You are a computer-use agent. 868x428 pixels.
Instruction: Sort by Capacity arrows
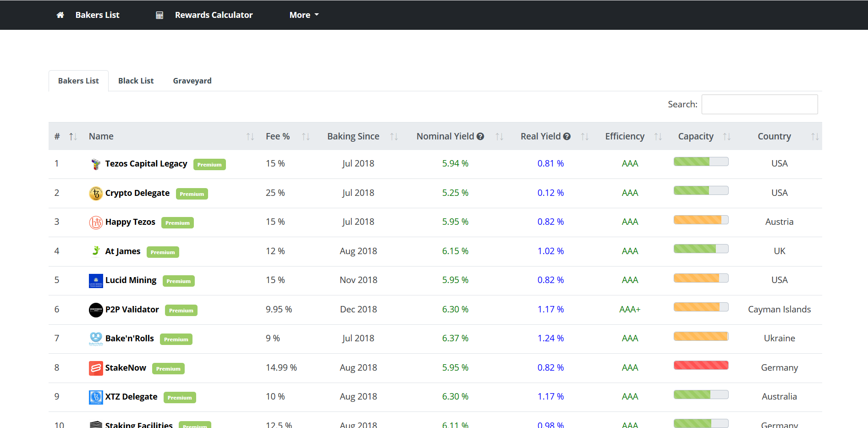(x=727, y=136)
